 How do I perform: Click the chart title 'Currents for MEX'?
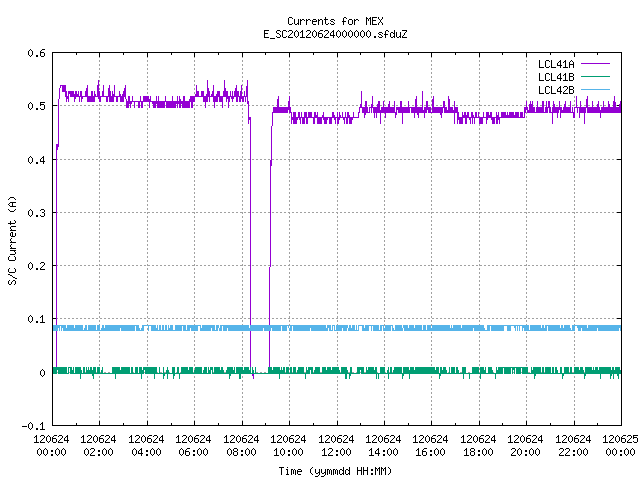tap(335, 21)
